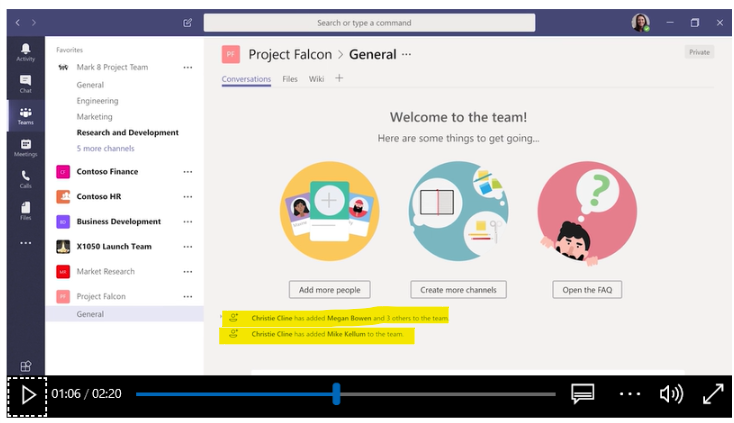
Task: Enter fullscreen video mode
Action: [x=713, y=394]
